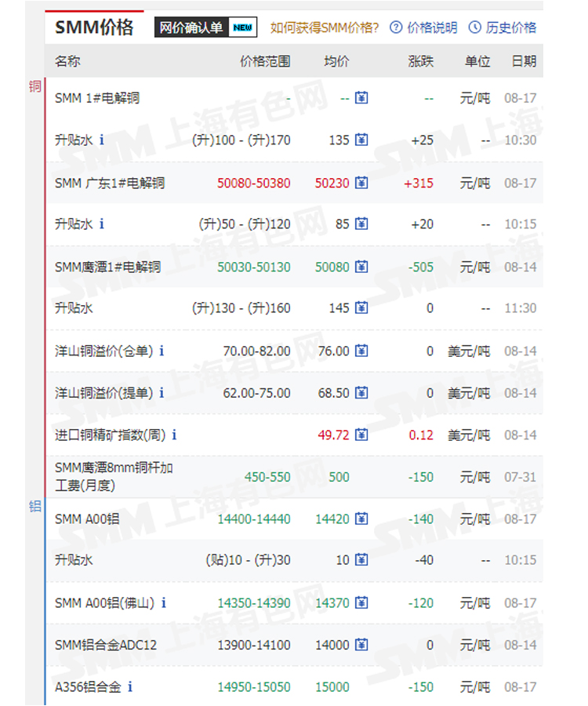Viewport: 588px width, 706px height.
Task: Click price chart icon for SMM 1#电解铜
Action: tap(361, 98)
